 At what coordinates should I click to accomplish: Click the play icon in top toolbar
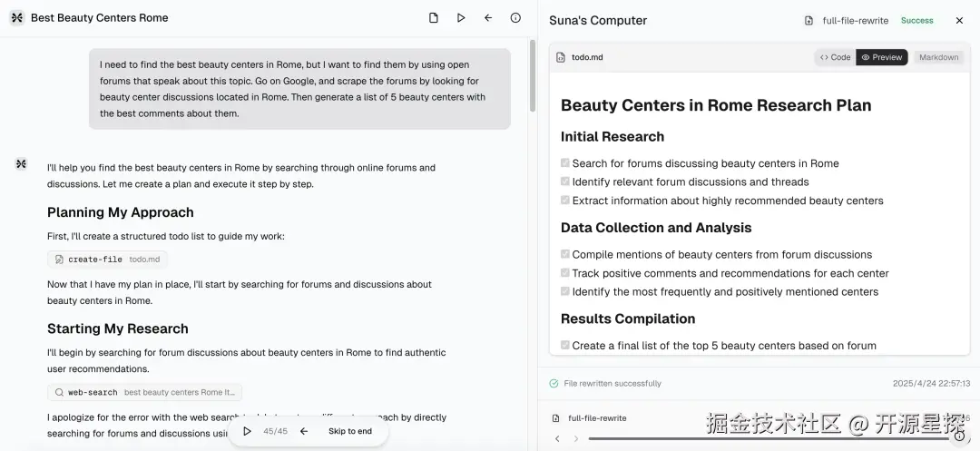click(x=461, y=17)
